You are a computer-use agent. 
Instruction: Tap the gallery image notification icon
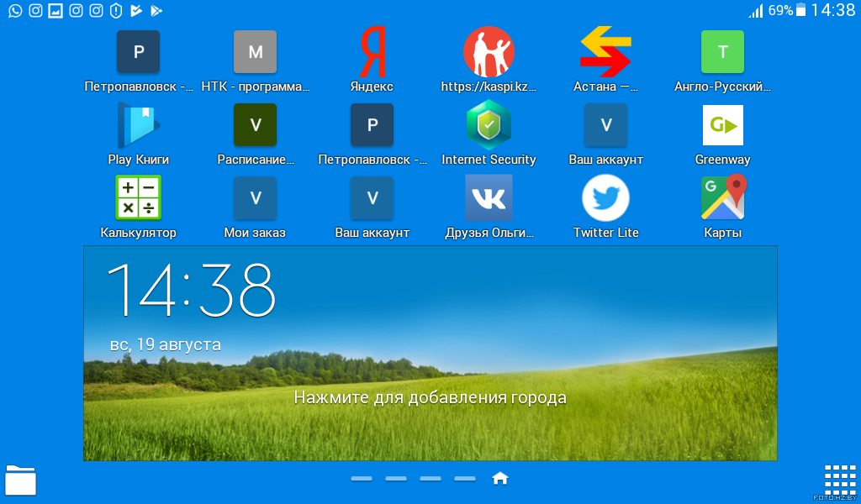55,10
